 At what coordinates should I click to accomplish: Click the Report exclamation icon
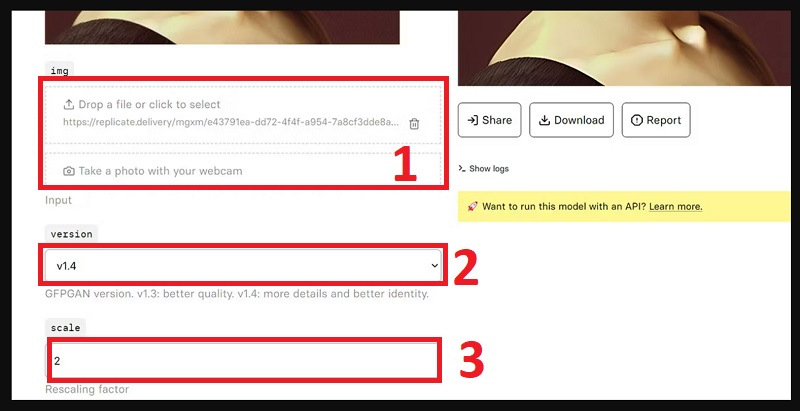coord(637,120)
